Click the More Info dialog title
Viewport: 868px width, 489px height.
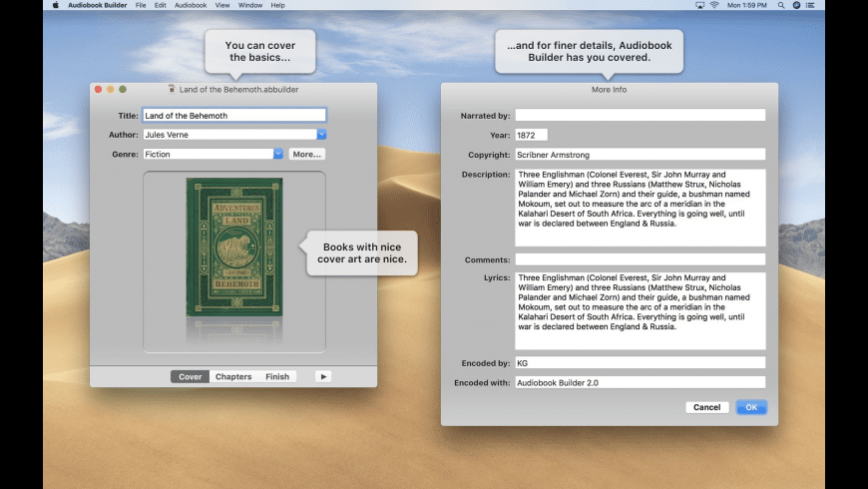tap(609, 89)
